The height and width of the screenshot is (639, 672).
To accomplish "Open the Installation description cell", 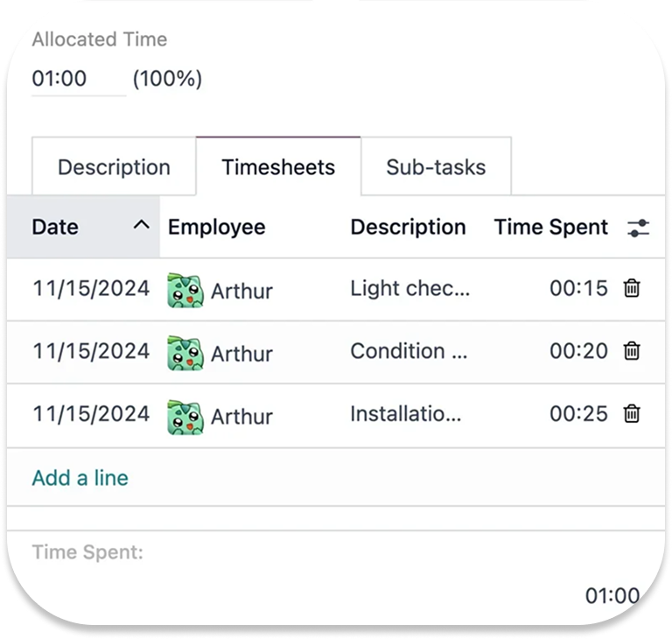I will tap(406, 414).
